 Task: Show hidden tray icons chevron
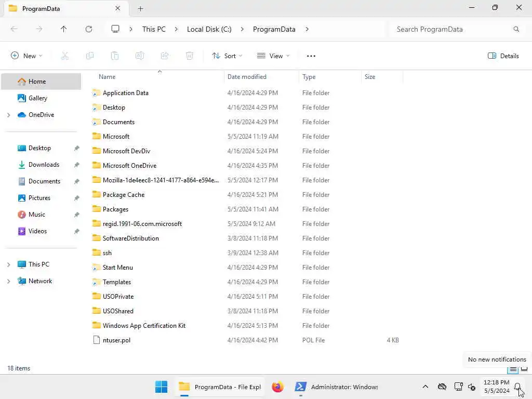pos(425,387)
